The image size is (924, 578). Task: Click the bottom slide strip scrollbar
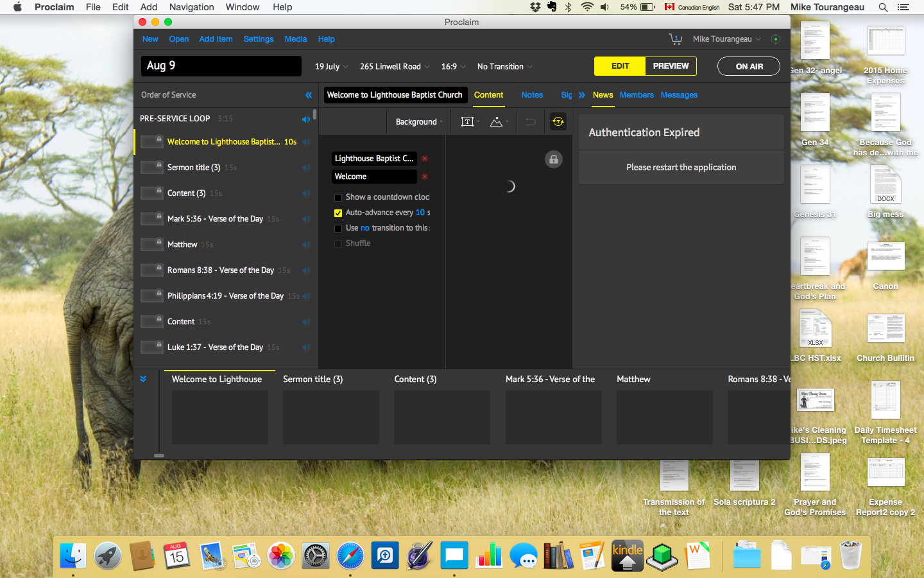pos(159,455)
